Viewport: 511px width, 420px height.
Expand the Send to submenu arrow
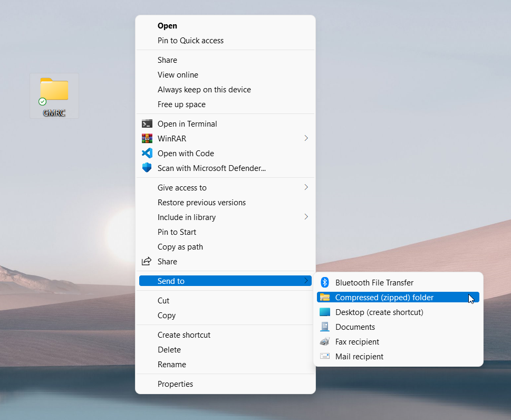(306, 280)
